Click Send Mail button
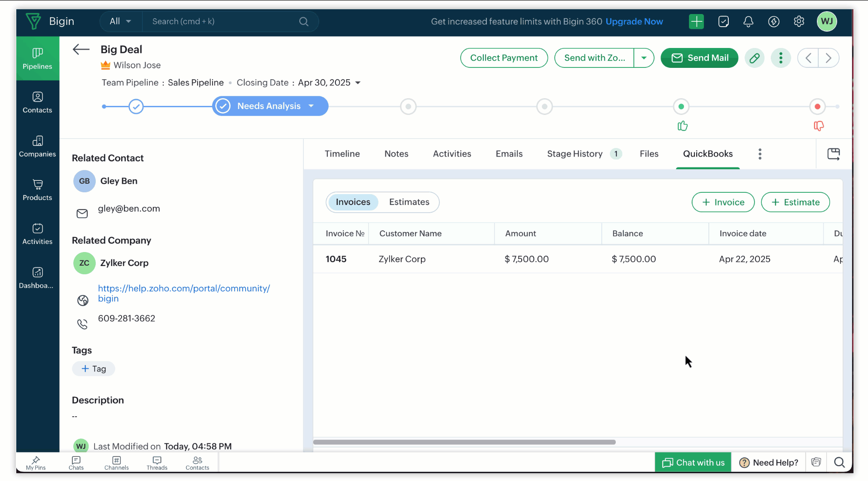 pyautogui.click(x=699, y=58)
